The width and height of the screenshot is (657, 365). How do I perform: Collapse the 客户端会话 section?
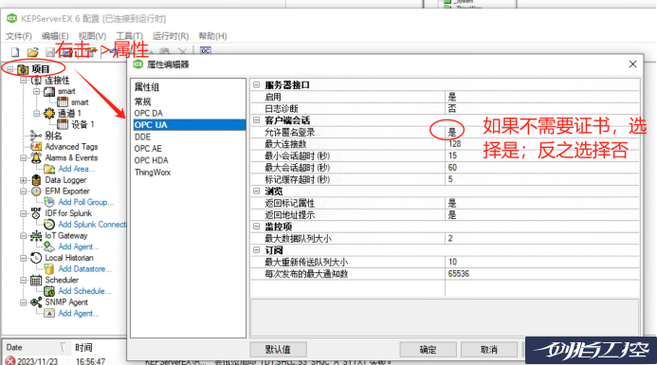[256, 121]
